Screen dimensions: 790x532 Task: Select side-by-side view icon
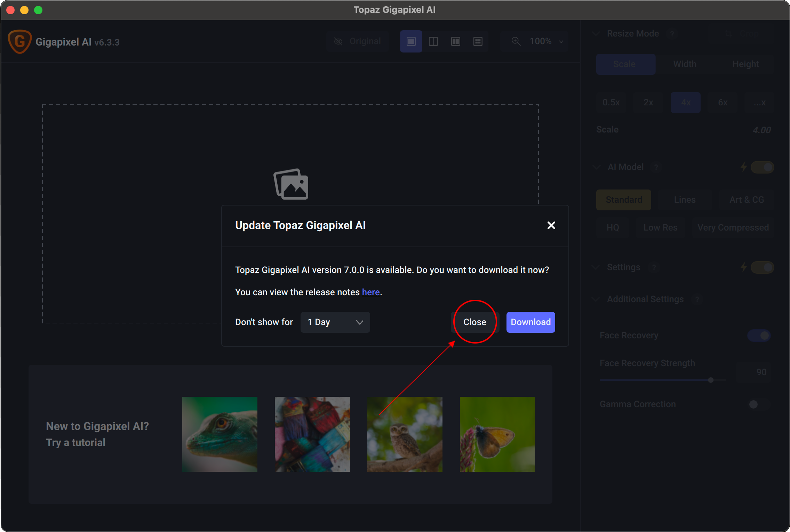click(x=455, y=41)
